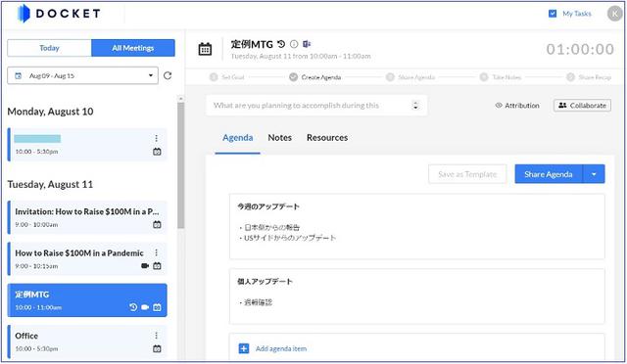Click the Docket logo
Image resolution: width=627 pixels, height=364 pixels.
click(x=59, y=14)
